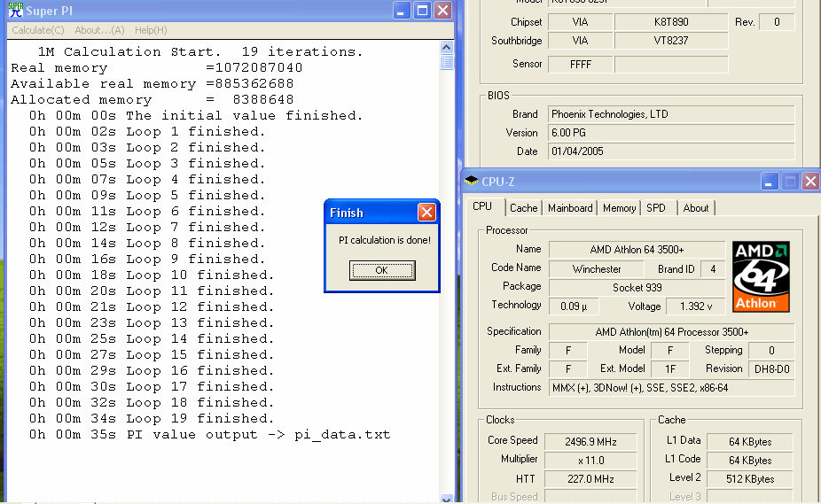Switch to the Mainboard tab in CPU-Z

tap(570, 208)
